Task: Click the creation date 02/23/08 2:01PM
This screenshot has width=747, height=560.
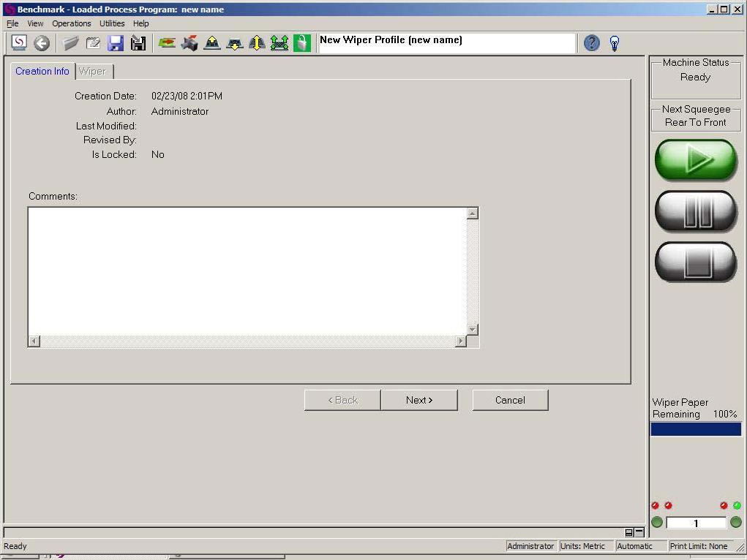Action: (187, 97)
